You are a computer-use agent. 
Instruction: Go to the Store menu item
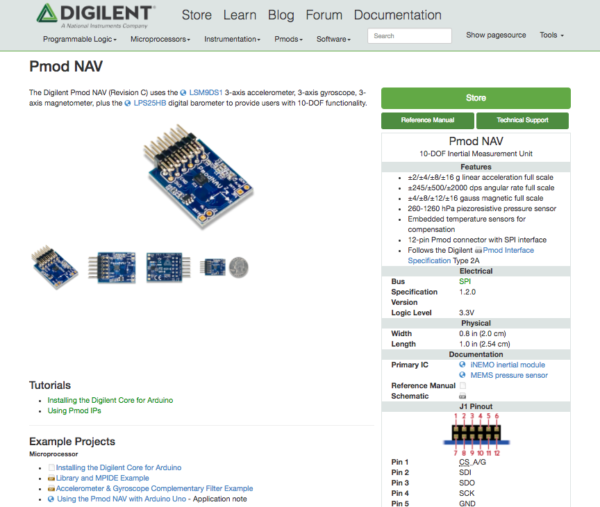(197, 15)
